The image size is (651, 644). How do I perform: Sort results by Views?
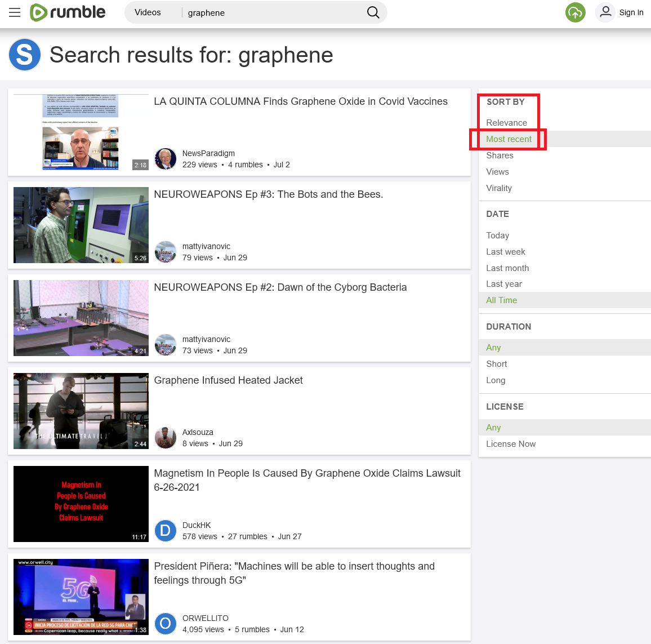[497, 172]
